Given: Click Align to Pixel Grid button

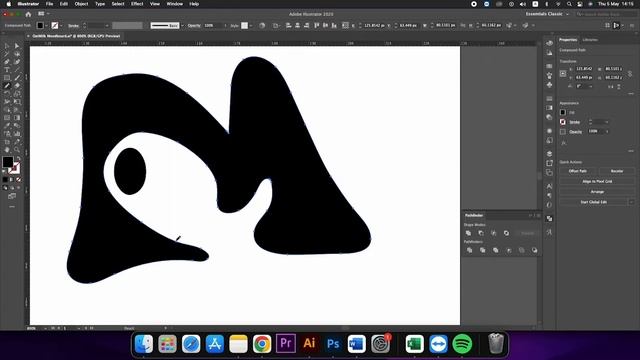Looking at the screenshot, I should (597, 181).
